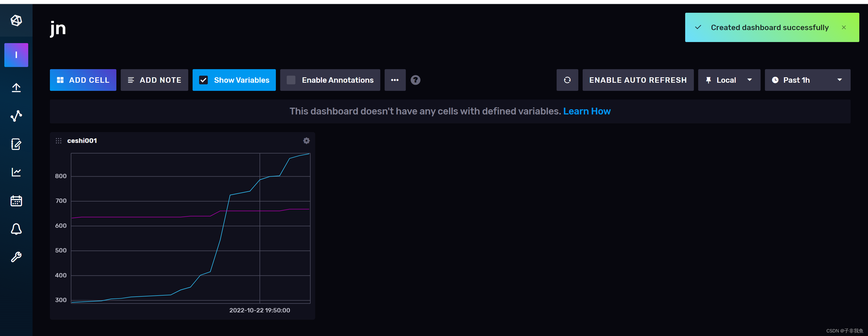This screenshot has height=336, width=868.
Task: Click the InfluxDB logo icon
Action: pos(16,21)
